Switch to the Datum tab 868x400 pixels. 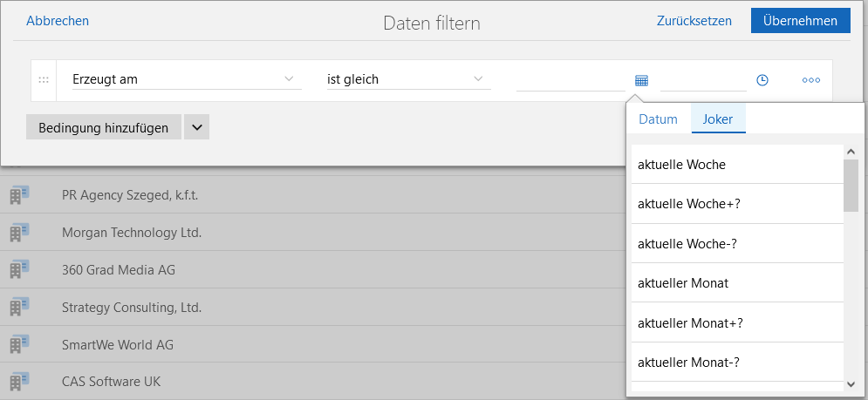click(658, 119)
